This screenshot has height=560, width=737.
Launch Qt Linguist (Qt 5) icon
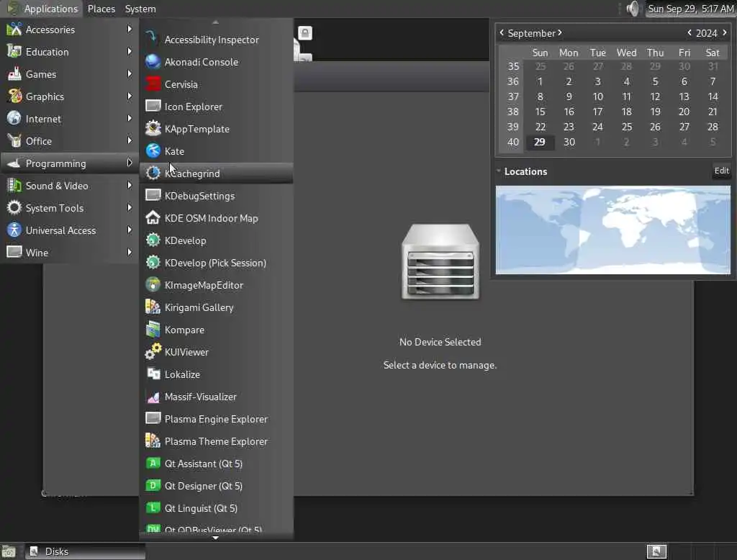(x=153, y=507)
